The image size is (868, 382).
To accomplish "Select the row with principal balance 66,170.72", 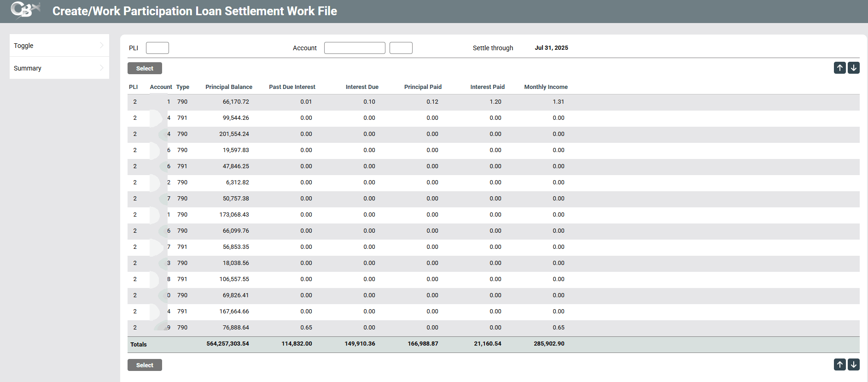I will (236, 102).
